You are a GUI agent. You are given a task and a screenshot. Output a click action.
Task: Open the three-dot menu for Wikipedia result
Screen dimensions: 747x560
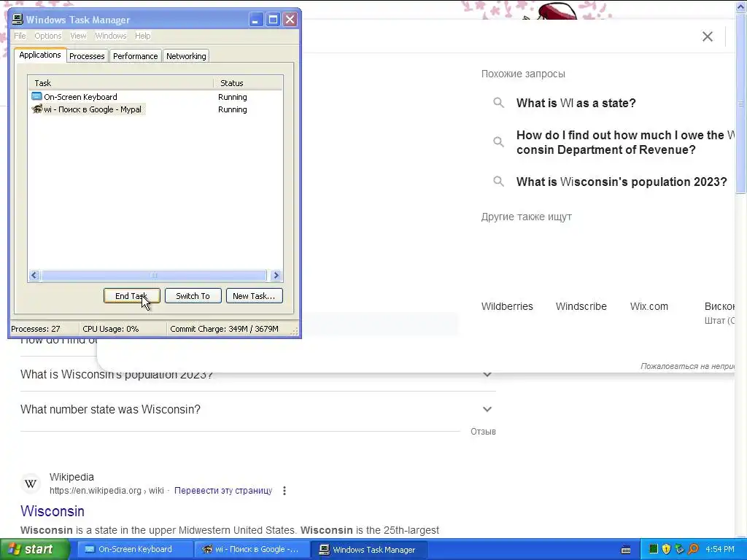[x=285, y=491]
